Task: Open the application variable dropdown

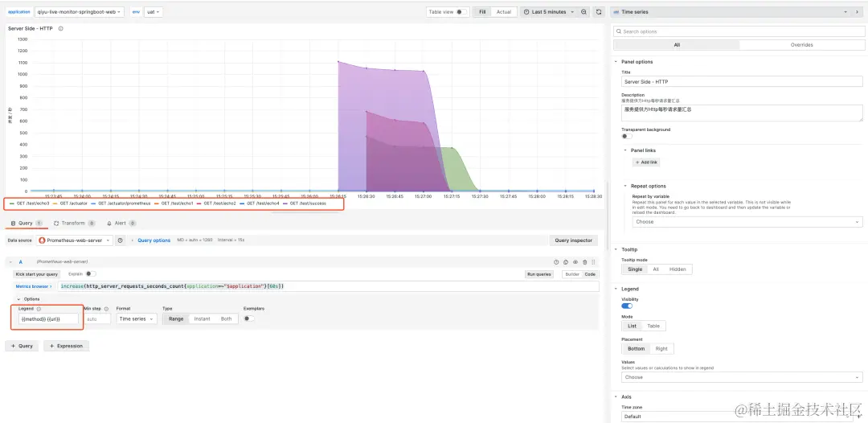Action: point(79,11)
